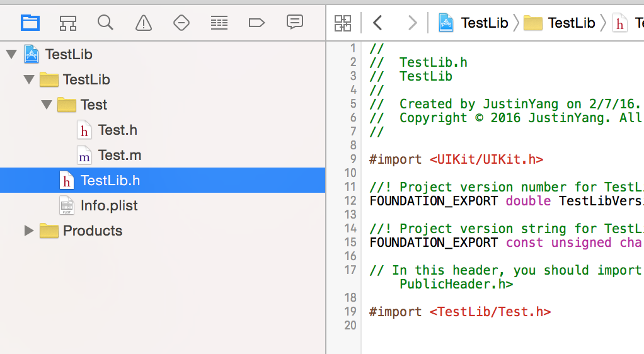Open Info.plist in the navigator
The width and height of the screenshot is (644, 354).
(x=163, y=205)
